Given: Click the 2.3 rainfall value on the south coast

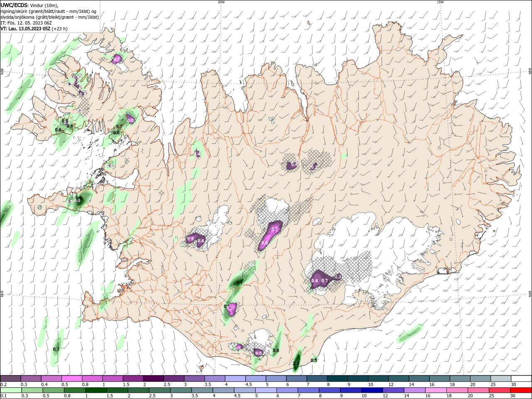Looking at the screenshot, I should [296, 363].
